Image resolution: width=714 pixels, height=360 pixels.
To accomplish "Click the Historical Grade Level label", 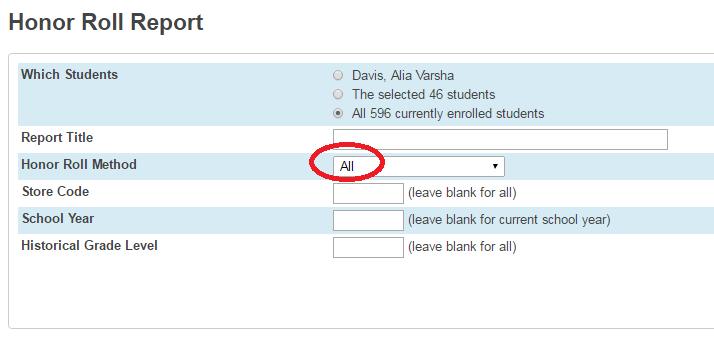I will (89, 245).
